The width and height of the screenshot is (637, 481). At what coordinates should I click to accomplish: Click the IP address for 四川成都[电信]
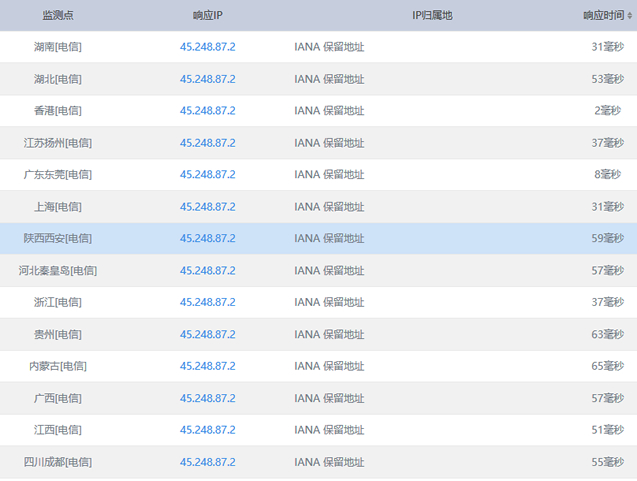[208, 462]
